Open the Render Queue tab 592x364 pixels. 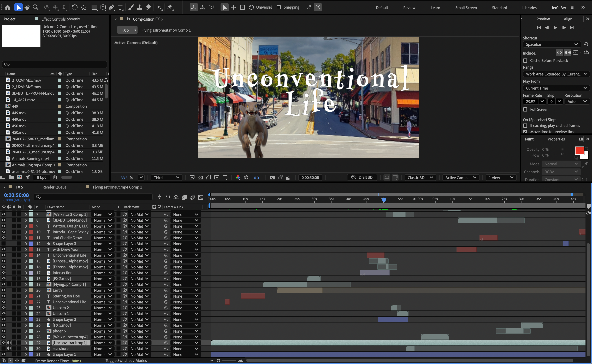(x=54, y=187)
